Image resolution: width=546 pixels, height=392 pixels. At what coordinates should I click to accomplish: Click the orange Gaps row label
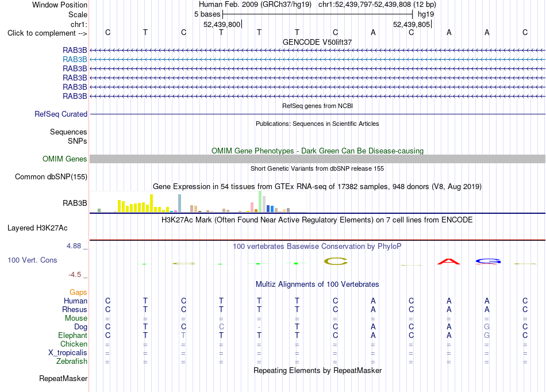coord(78,293)
